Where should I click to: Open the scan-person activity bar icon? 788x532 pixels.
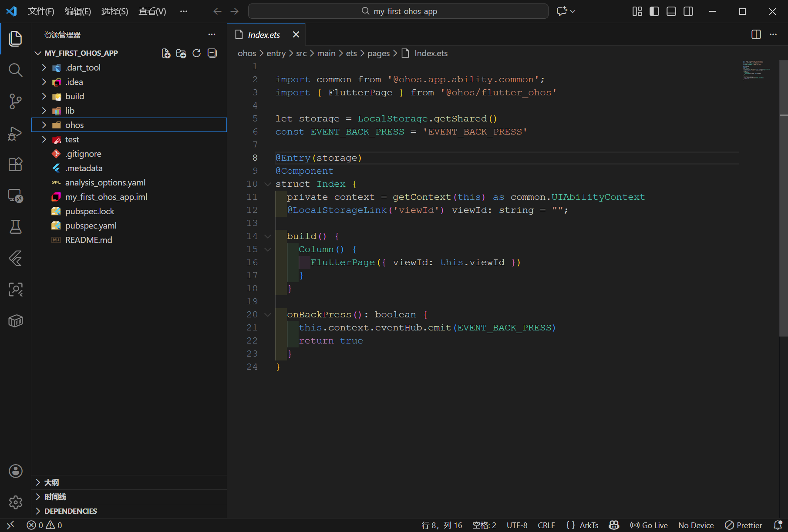click(16, 290)
